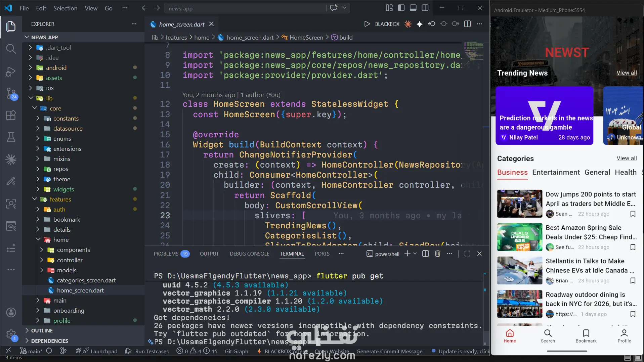
Task: Bookmark the Best Amazon Spring Sale article
Action: (633, 247)
